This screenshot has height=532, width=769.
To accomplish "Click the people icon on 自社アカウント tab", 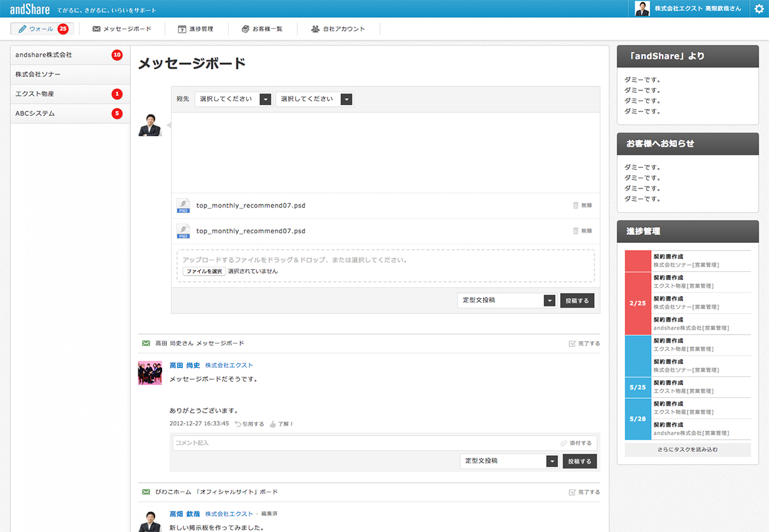I will pos(315,29).
